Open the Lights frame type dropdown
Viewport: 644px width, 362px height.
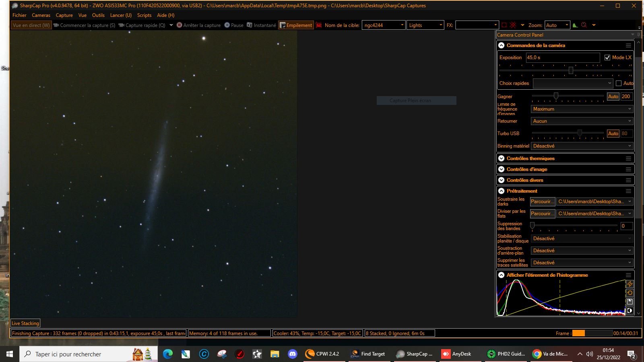click(x=425, y=25)
